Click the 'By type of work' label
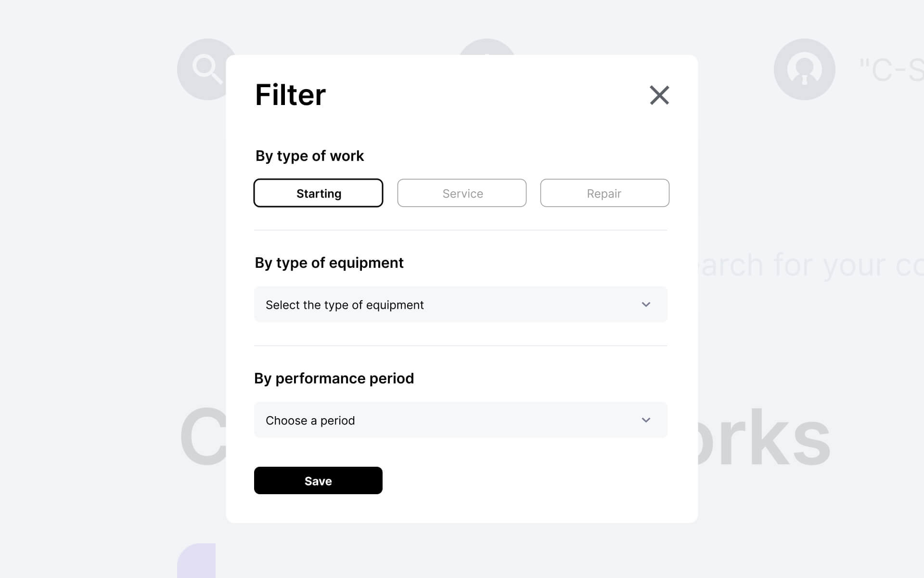 (309, 156)
